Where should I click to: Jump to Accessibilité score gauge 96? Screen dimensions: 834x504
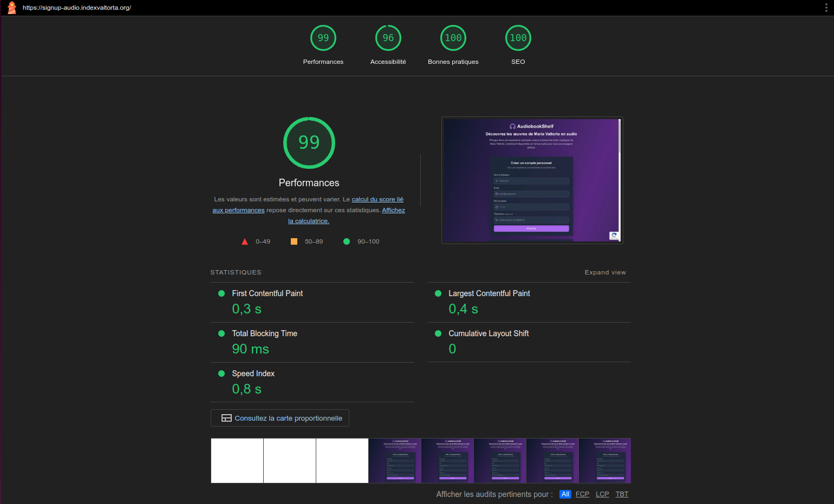(x=388, y=38)
